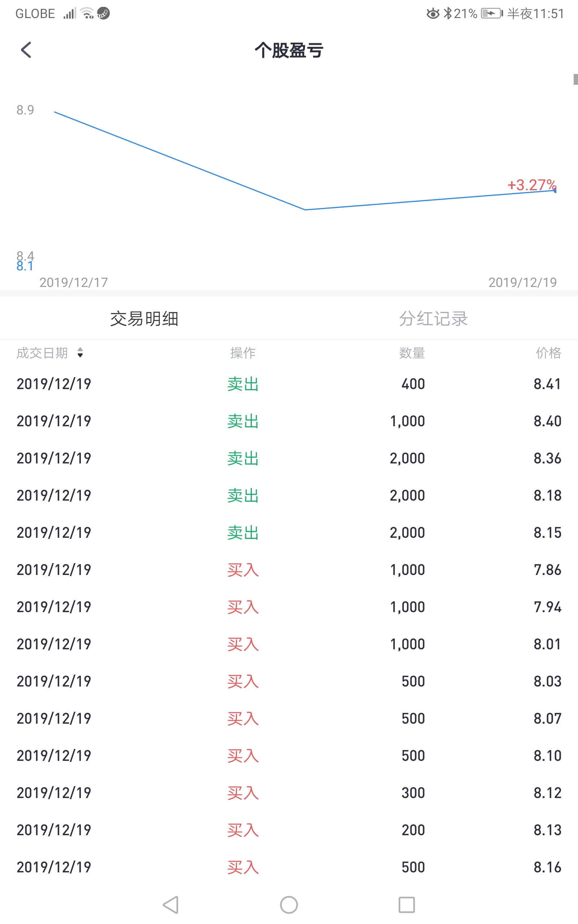Tap the 半夜11:51 clock display
This screenshot has width=578, height=924.
point(536,14)
